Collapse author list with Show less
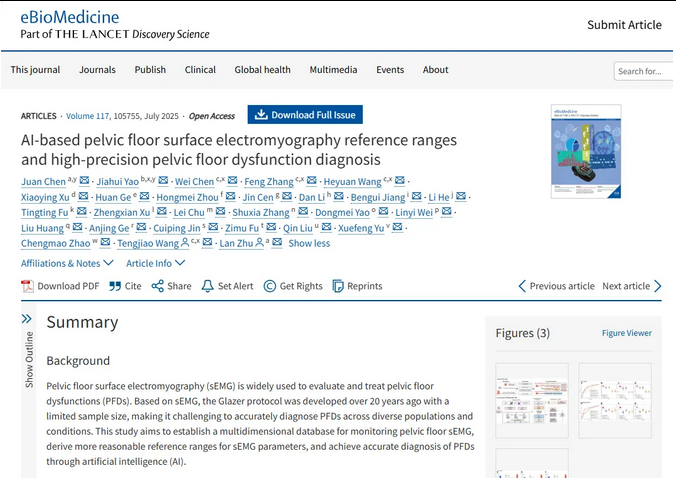676x483 pixels. 308,243
